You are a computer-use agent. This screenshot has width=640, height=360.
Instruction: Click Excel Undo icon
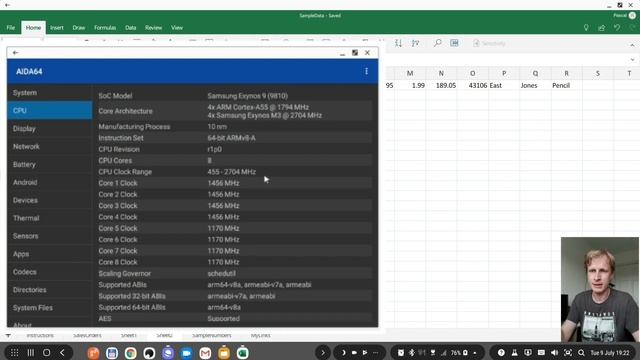pyautogui.click(x=617, y=28)
